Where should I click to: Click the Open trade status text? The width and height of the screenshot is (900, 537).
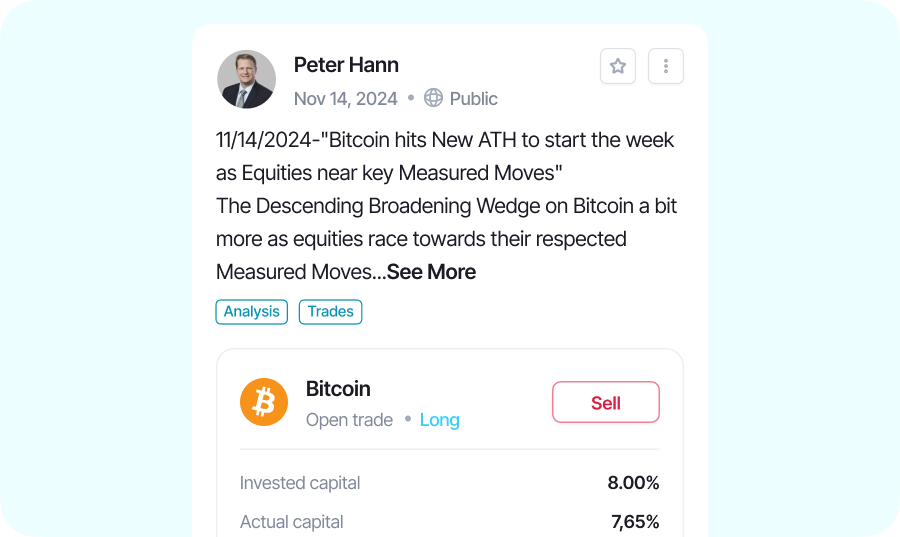349,420
